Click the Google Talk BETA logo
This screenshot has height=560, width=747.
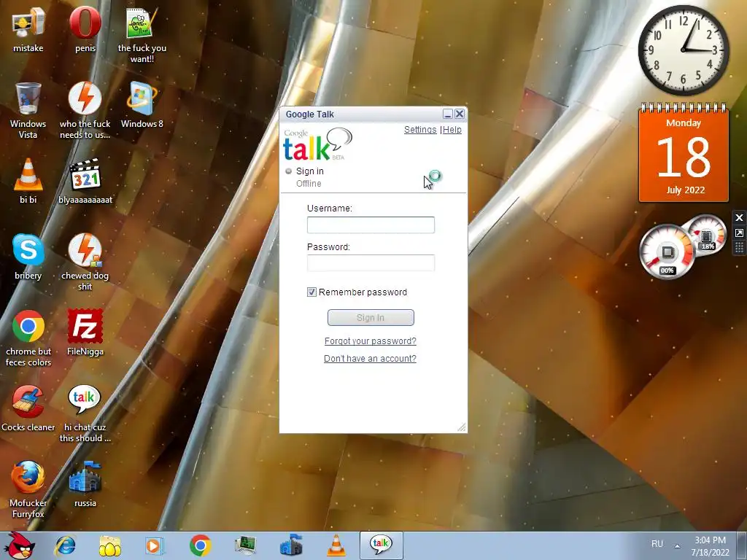[318, 145]
